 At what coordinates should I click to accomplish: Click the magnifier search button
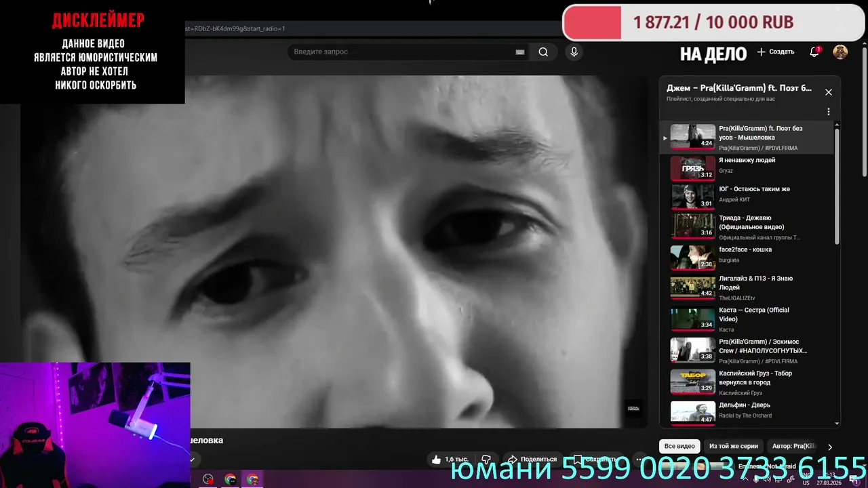(x=543, y=52)
